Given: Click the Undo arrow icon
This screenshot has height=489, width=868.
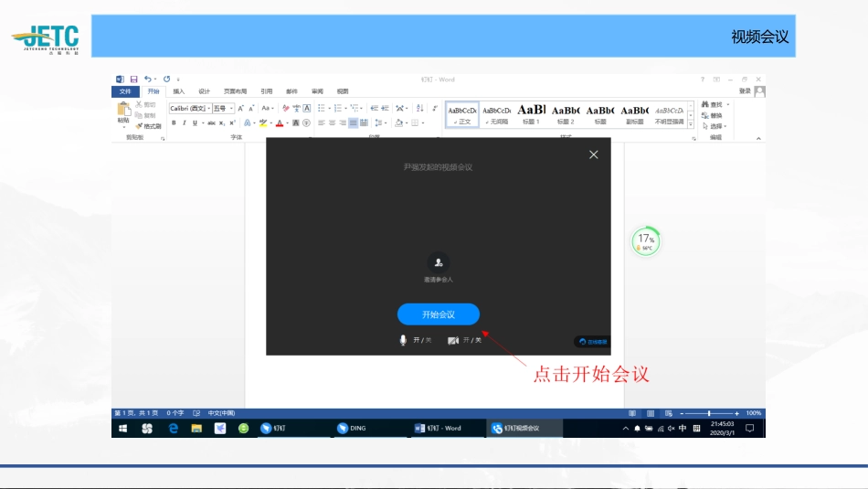Looking at the screenshot, I should point(147,80).
